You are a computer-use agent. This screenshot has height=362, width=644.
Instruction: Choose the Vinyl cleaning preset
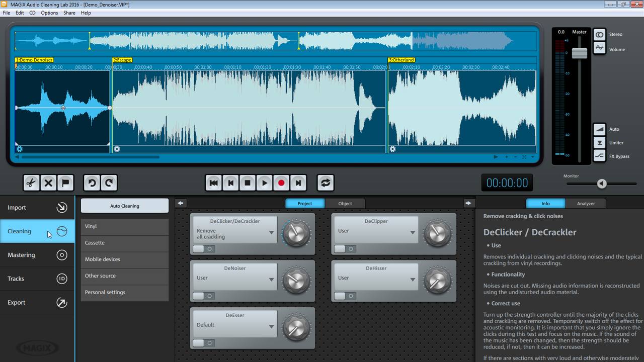(x=125, y=226)
